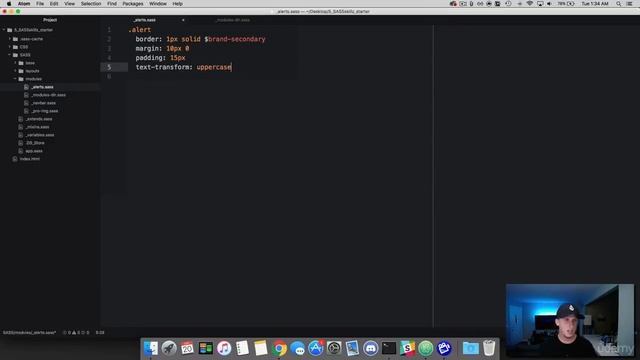Viewport: 640px width, 360px height.
Task: Open the yellow Notes app in dock
Action: pyautogui.click(x=261, y=348)
